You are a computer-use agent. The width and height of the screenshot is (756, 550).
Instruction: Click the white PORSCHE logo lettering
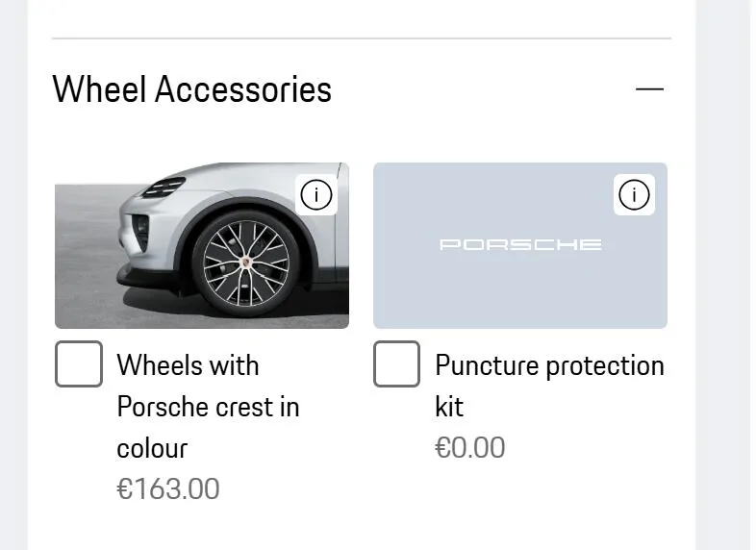tap(520, 244)
